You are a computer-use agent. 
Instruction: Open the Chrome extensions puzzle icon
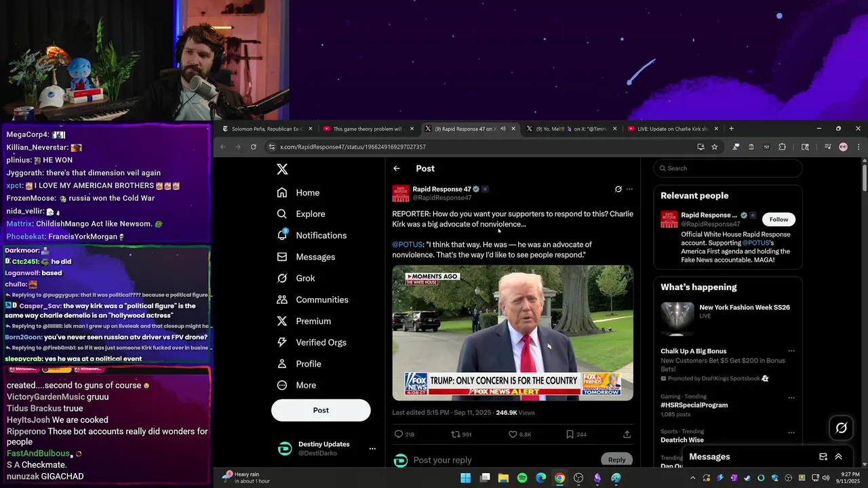pyautogui.click(x=782, y=147)
